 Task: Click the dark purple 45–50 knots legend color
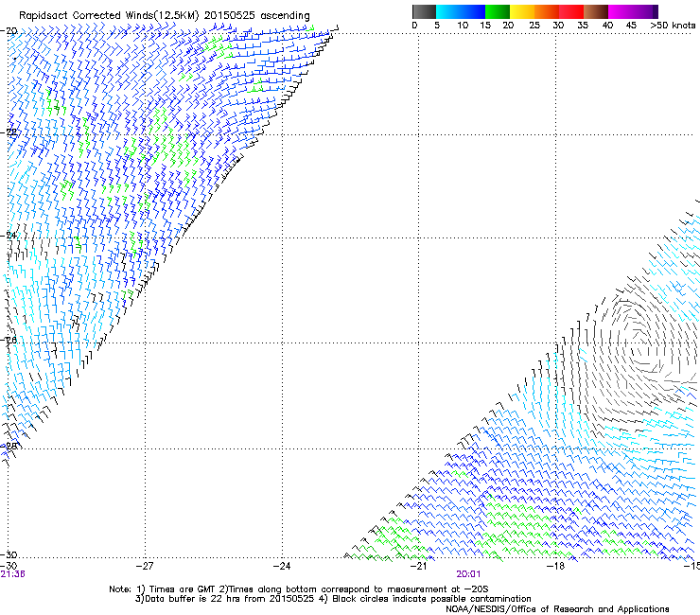[645, 11]
